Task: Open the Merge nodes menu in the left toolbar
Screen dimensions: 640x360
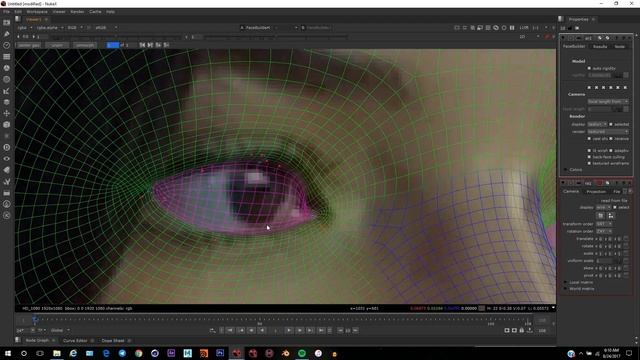Action: pos(7,102)
